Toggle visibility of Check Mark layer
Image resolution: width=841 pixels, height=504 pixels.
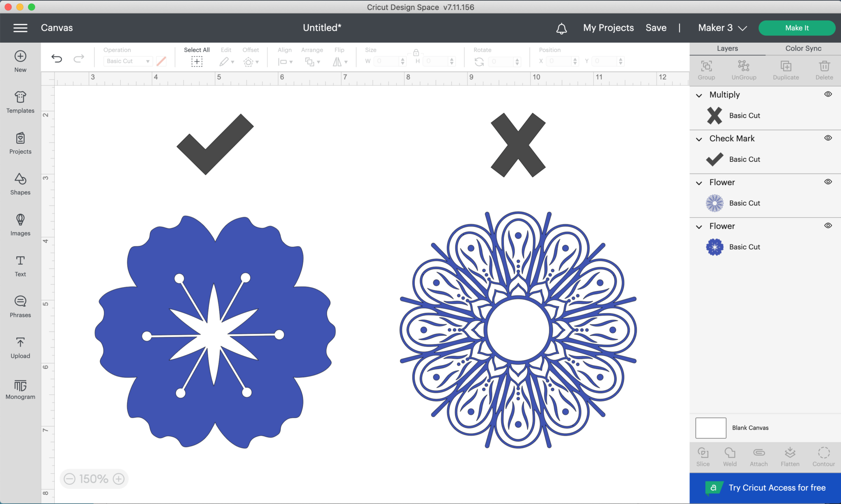tap(828, 138)
